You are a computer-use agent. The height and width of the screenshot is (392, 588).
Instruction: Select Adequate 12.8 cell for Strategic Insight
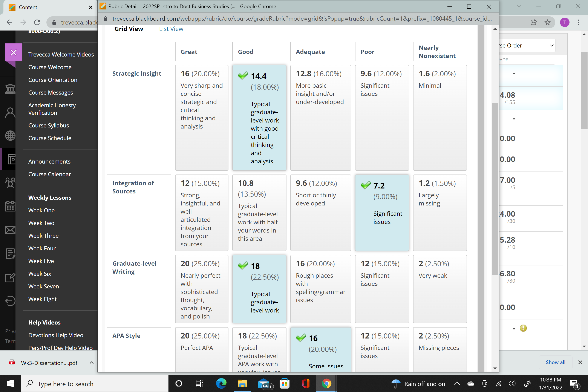point(320,118)
